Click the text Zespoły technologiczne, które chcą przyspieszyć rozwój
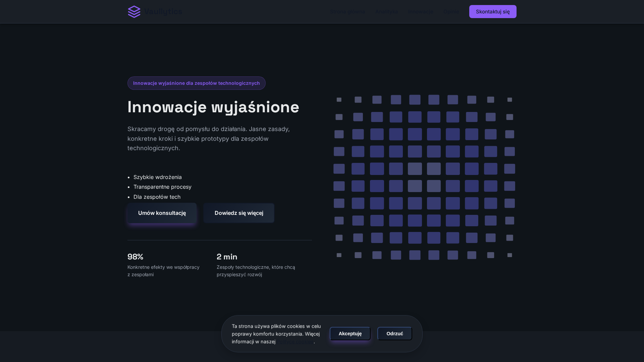 256,271
